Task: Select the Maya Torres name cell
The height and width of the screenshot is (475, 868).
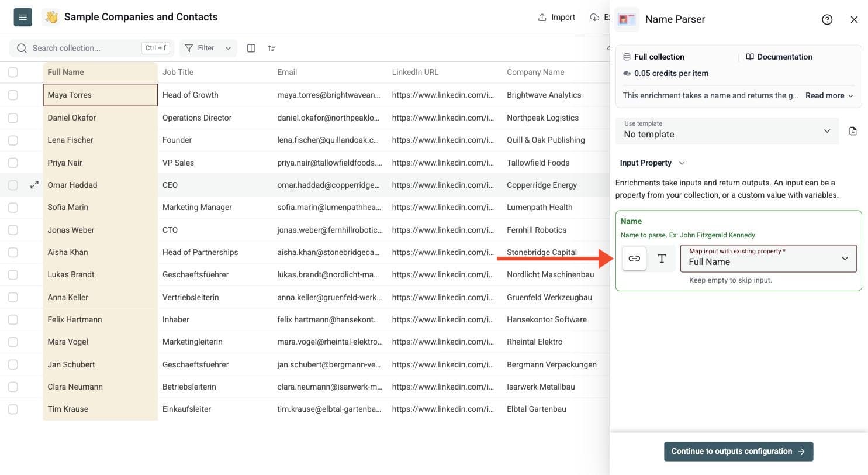Action: (x=100, y=95)
